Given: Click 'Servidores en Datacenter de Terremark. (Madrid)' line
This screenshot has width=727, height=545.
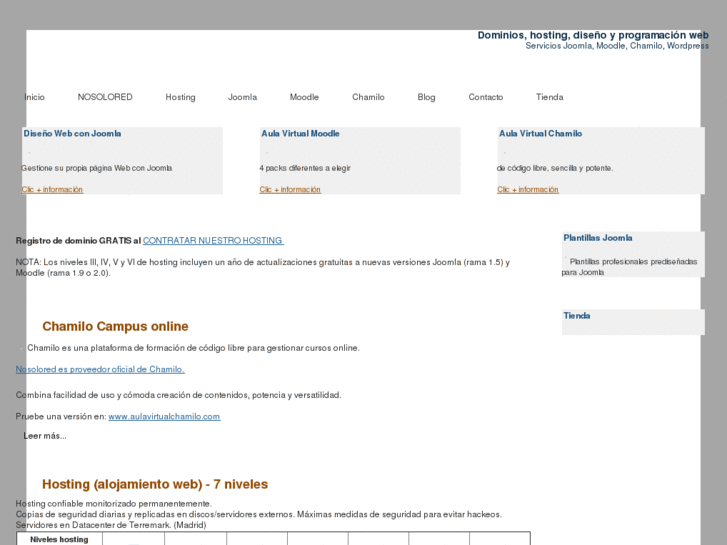Looking at the screenshot, I should point(111,525).
